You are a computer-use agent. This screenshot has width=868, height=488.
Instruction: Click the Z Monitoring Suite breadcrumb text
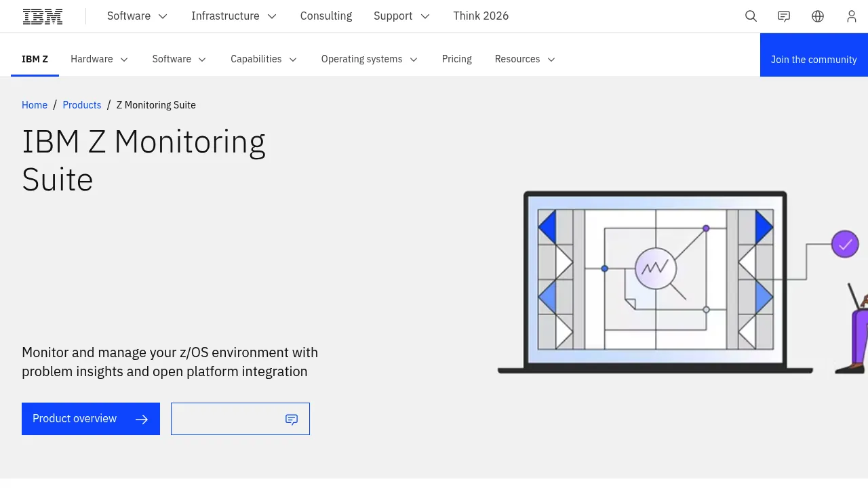(x=156, y=105)
